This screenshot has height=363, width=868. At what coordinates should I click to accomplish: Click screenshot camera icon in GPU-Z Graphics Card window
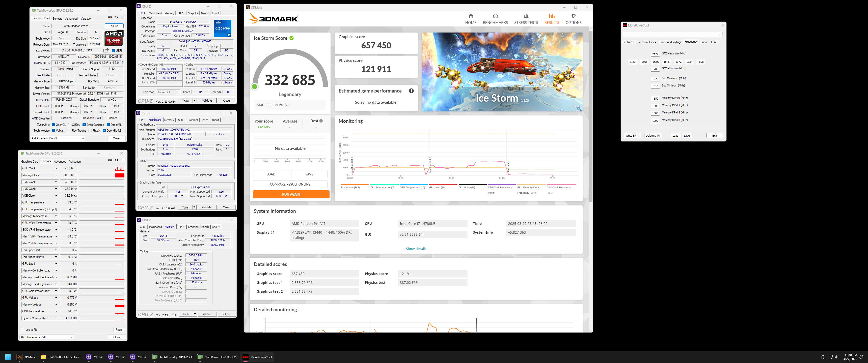pyautogui.click(x=110, y=17)
